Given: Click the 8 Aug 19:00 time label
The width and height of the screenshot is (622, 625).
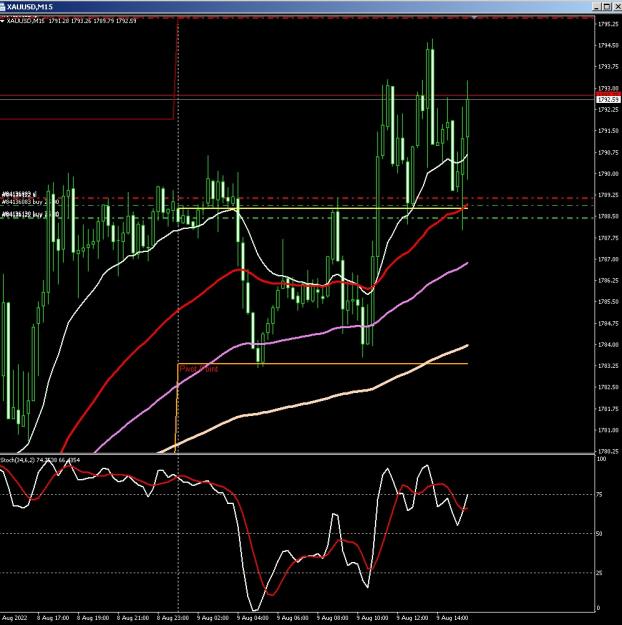Looking at the screenshot, I should (93, 618).
